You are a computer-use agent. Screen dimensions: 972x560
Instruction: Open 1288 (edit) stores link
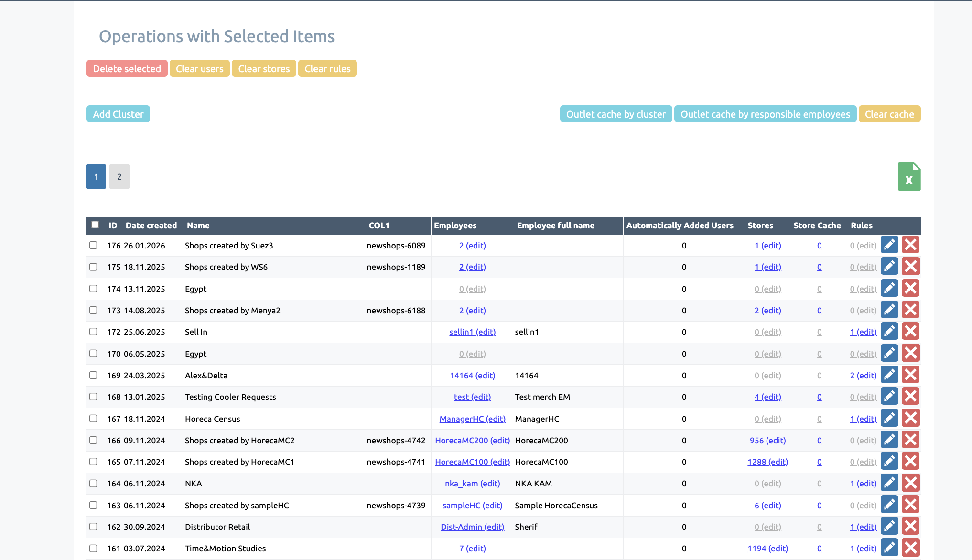(767, 462)
